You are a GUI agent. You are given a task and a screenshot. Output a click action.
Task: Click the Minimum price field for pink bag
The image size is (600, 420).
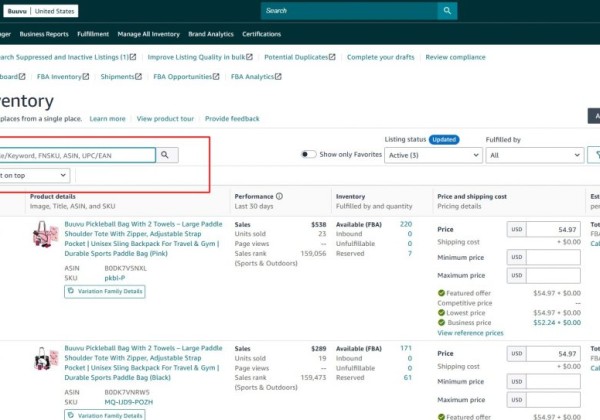pos(552,258)
